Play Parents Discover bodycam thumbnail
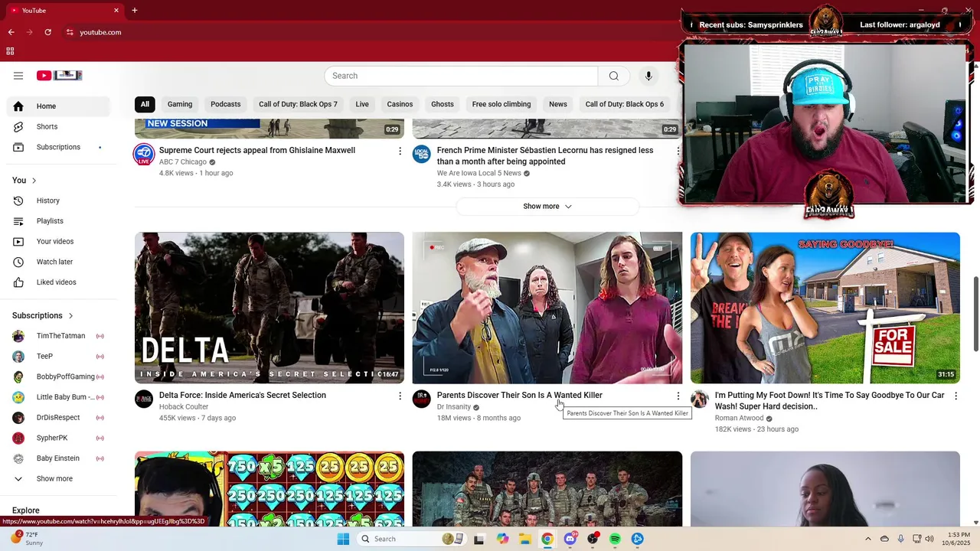This screenshot has width=980, height=551. point(547,308)
